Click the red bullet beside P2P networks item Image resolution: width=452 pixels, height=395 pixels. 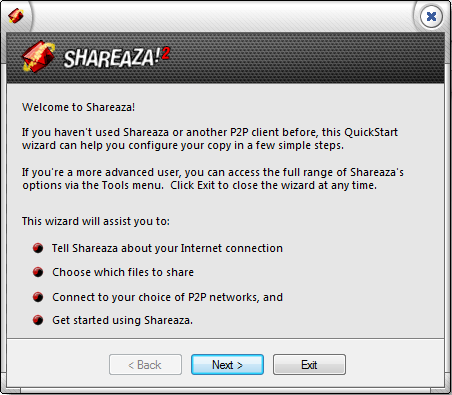[x=38, y=297]
